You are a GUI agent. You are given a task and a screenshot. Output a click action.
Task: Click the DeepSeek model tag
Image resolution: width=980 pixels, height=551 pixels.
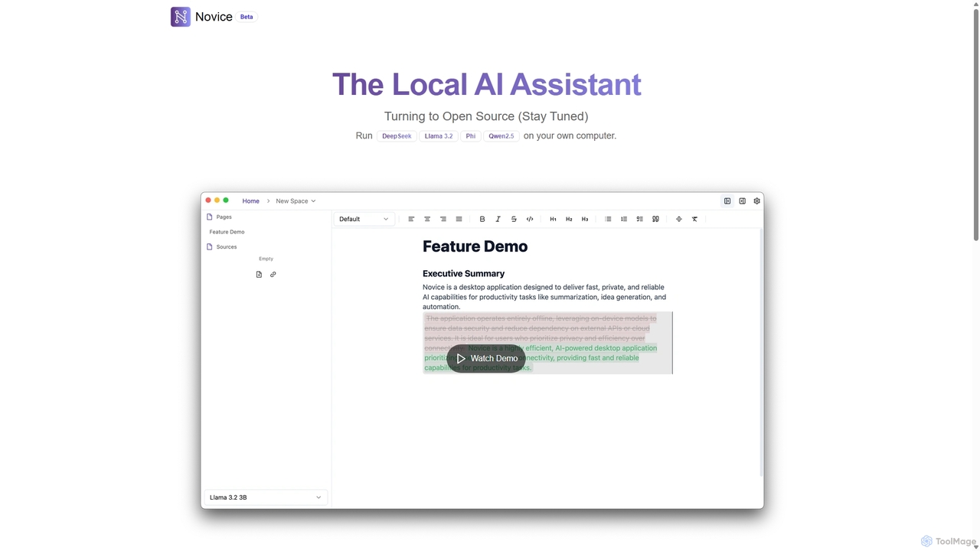[397, 136]
